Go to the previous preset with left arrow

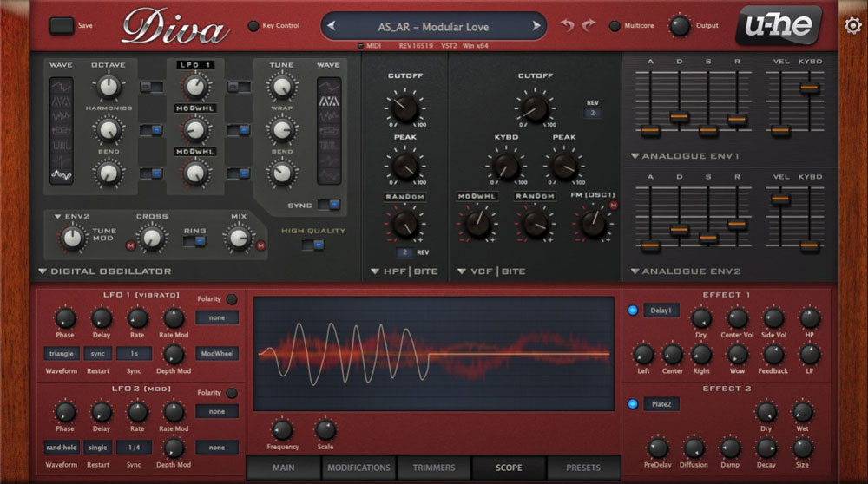click(x=331, y=26)
